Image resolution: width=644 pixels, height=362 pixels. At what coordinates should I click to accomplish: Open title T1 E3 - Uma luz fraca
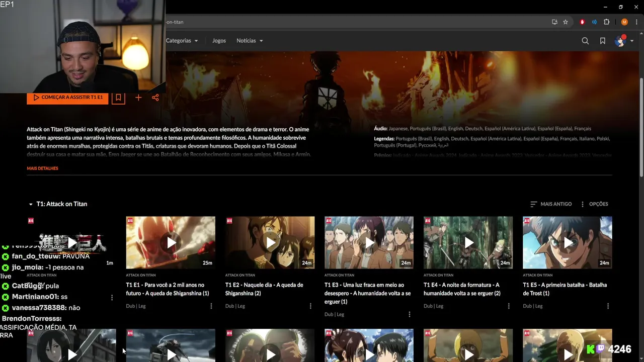point(368,293)
